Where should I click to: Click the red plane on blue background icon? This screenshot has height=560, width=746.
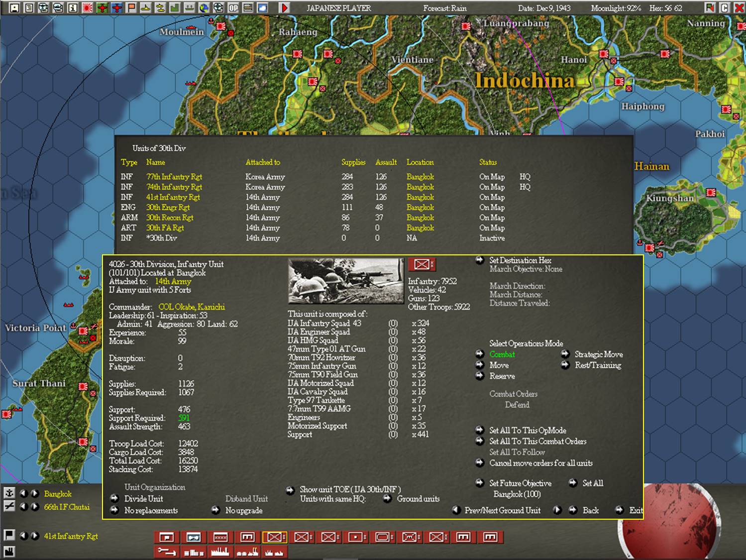[x=116, y=8]
